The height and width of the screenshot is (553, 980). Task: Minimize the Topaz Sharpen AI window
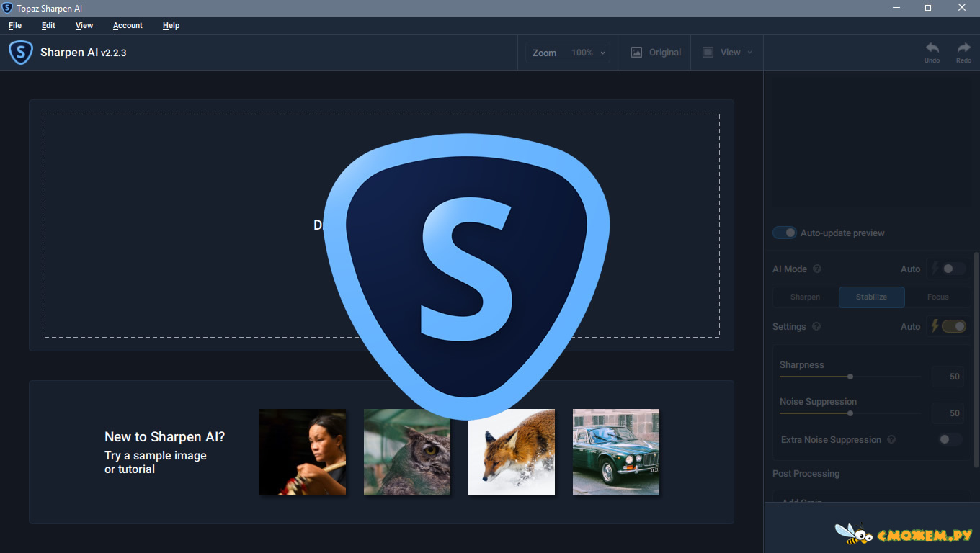tap(896, 8)
